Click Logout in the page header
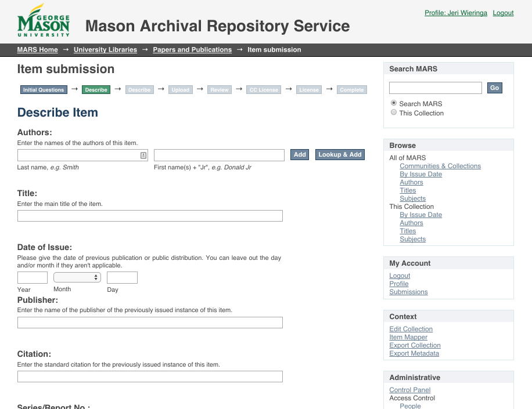Screen dimensions: 532x409 tap(503, 13)
